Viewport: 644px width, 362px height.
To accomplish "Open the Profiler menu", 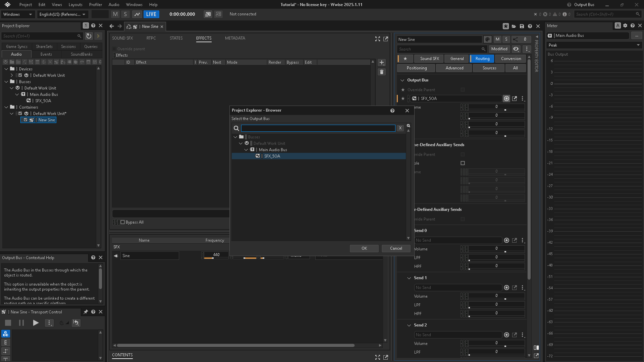I will [x=96, y=4].
